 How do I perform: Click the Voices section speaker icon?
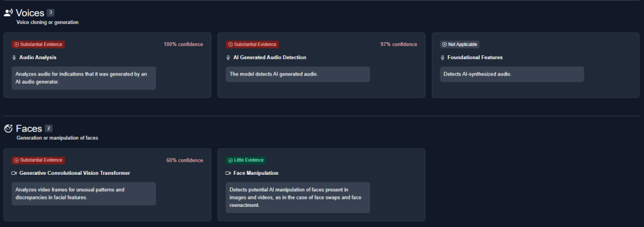8,13
